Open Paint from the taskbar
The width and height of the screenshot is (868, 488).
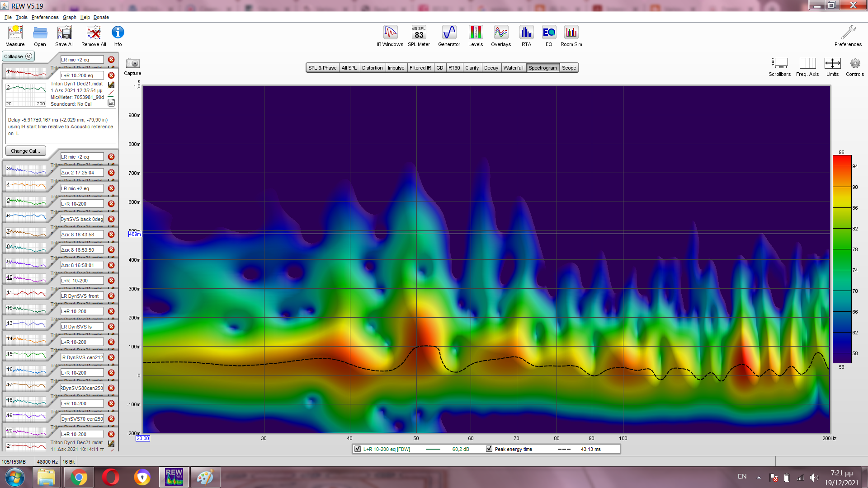click(205, 477)
